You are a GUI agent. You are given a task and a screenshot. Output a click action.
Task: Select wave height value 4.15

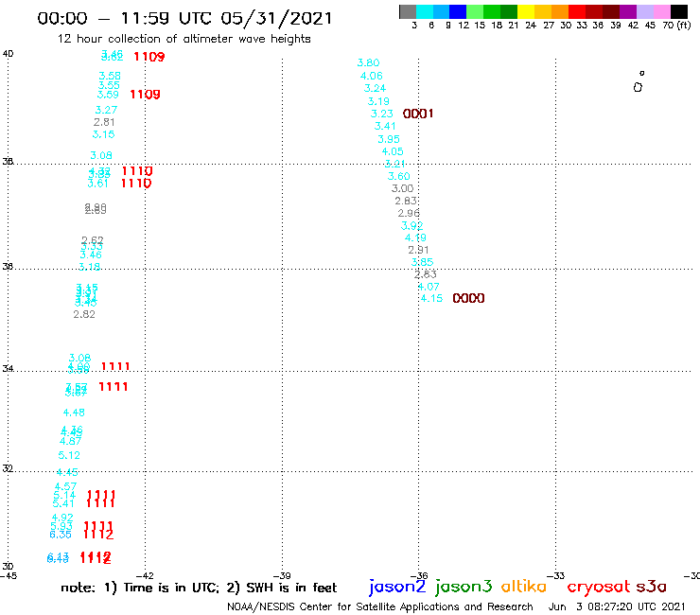(431, 298)
